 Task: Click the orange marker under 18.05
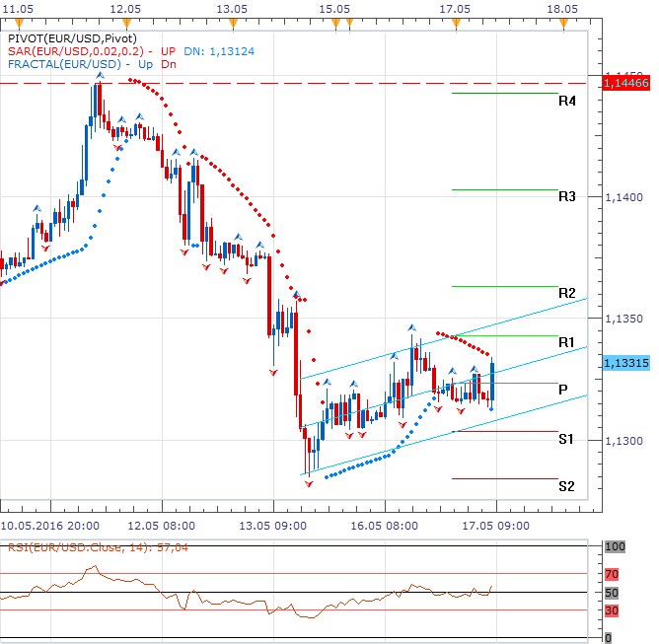[x=563, y=24]
